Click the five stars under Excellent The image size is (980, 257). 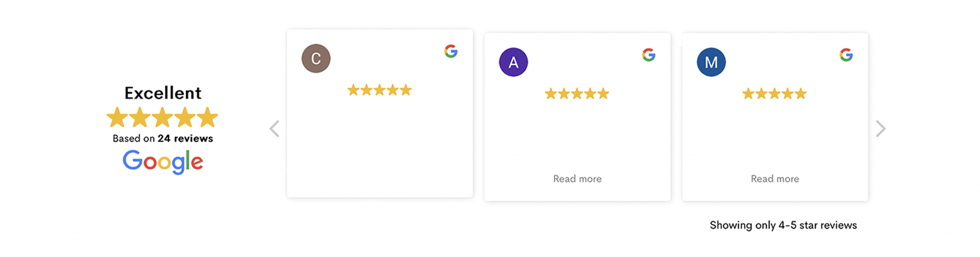163,117
